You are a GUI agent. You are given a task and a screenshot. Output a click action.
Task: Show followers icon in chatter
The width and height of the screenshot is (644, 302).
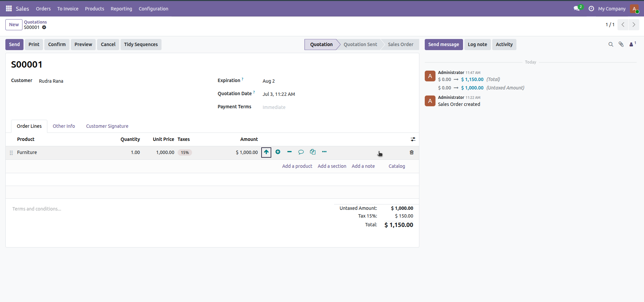click(633, 44)
